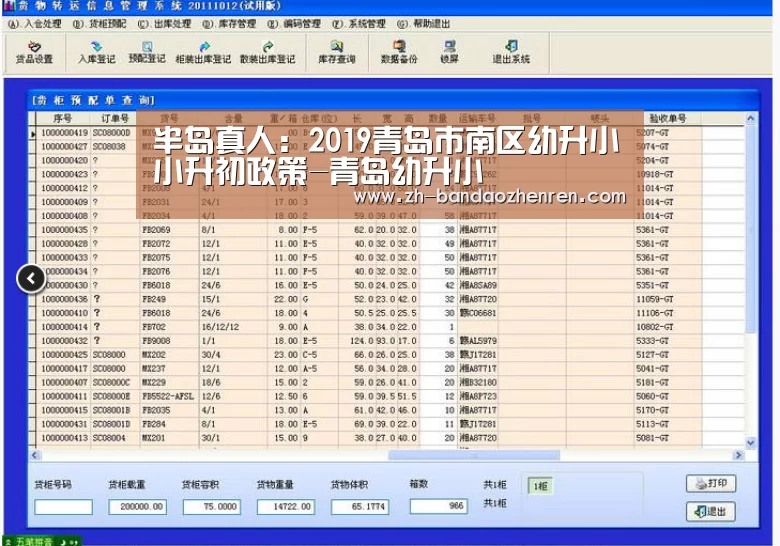This screenshot has height=546, width=780.
Task: Open the 货品设置 toolbar icon
Action: pos(34,52)
